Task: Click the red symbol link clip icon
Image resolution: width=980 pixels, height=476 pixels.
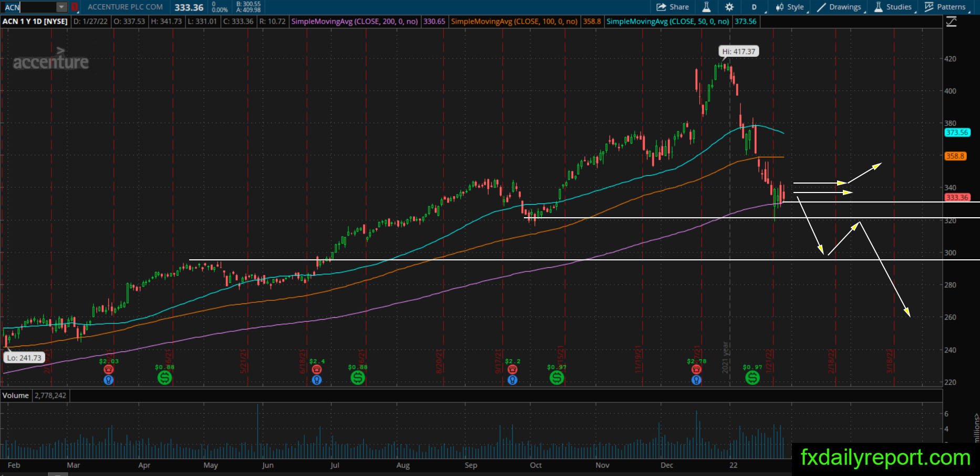Action: pyautogui.click(x=75, y=7)
